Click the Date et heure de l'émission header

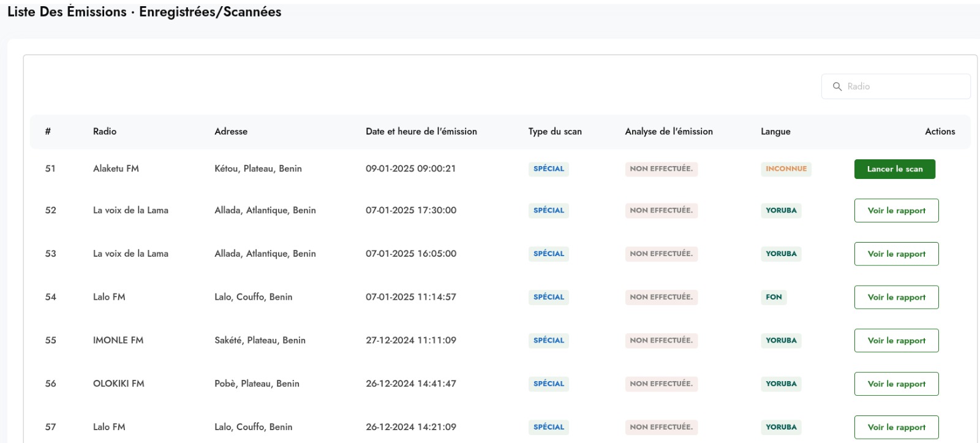pos(421,132)
